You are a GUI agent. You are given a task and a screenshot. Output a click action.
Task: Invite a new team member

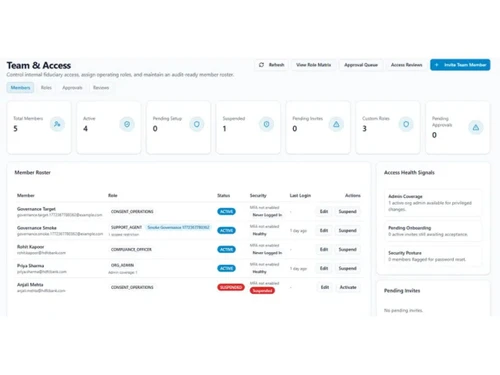point(460,65)
